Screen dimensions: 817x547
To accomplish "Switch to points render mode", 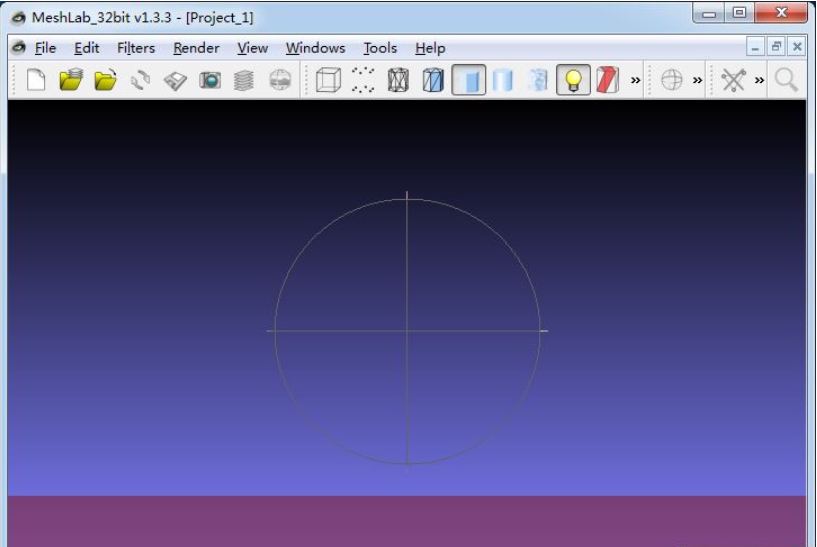I will click(x=363, y=80).
